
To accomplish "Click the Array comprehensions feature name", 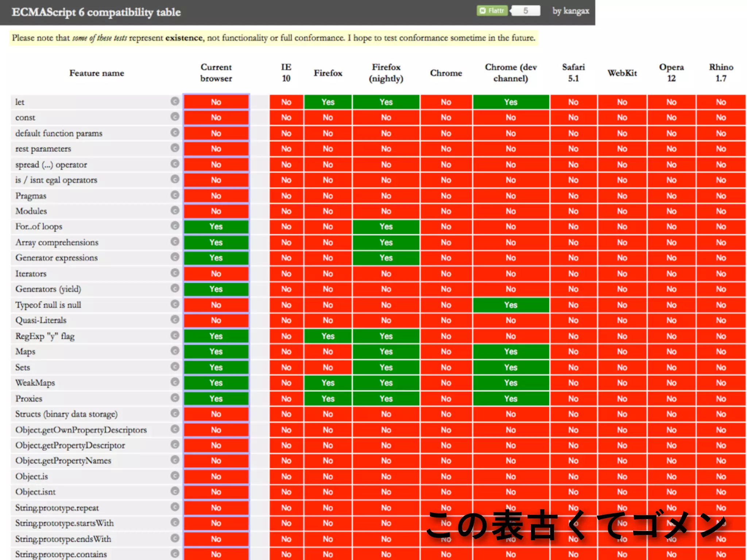I will pyautogui.click(x=57, y=242).
